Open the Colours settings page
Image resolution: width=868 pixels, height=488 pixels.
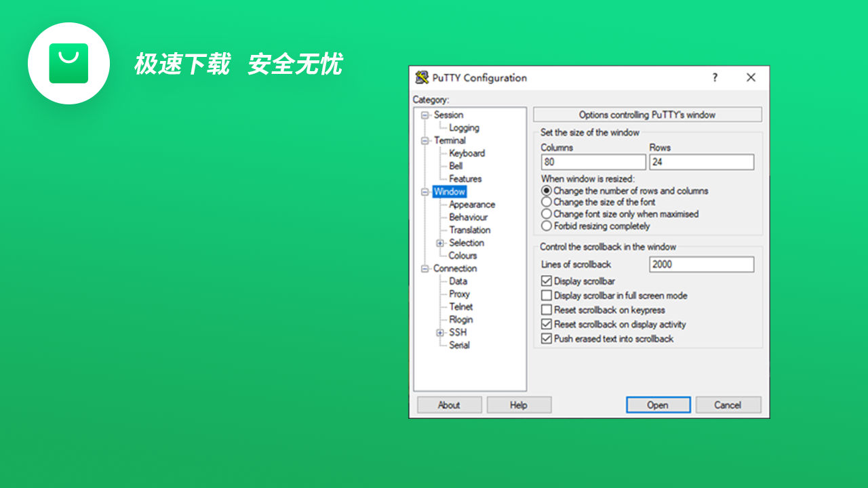pyautogui.click(x=462, y=256)
